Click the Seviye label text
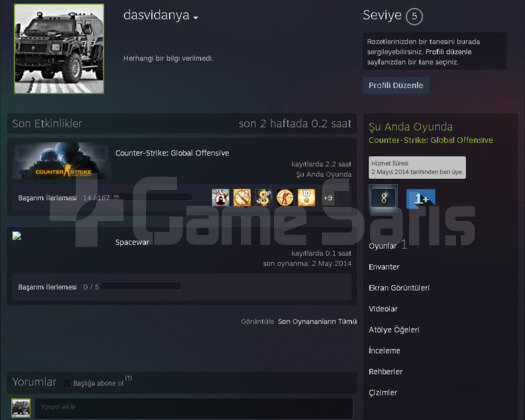The image size is (525, 420). click(x=382, y=15)
